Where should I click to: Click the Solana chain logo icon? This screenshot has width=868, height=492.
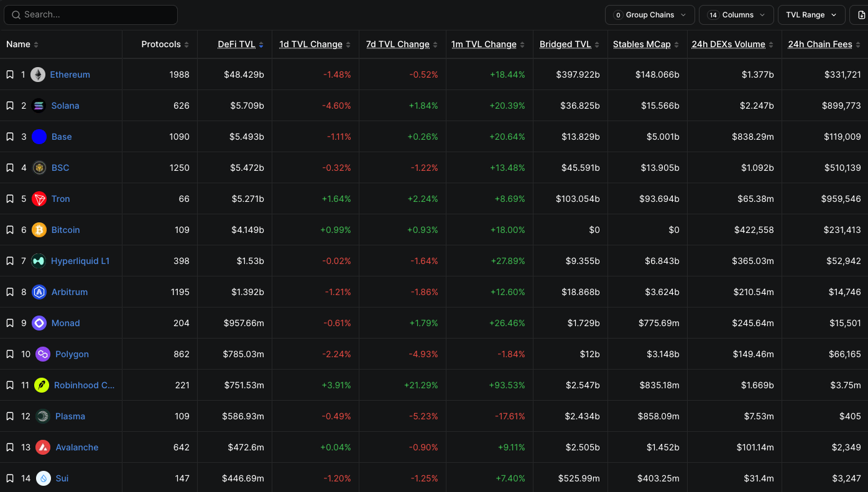pyautogui.click(x=39, y=106)
